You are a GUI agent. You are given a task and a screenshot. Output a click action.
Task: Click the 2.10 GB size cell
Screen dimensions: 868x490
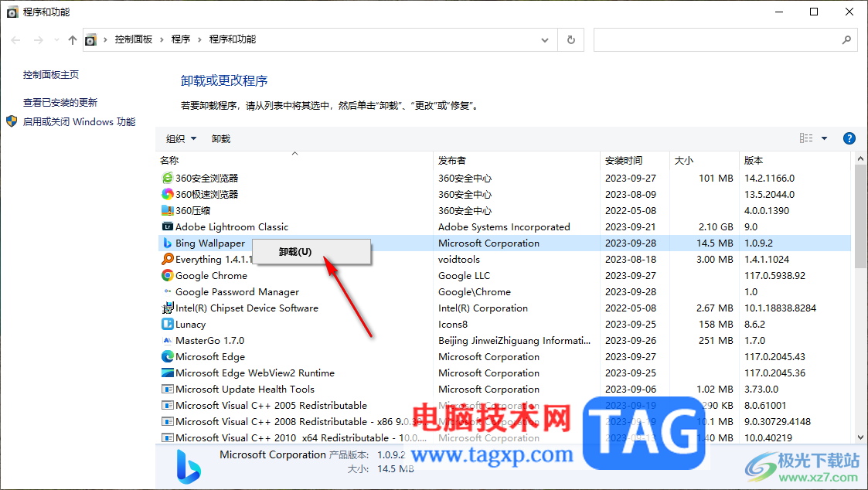tap(716, 227)
